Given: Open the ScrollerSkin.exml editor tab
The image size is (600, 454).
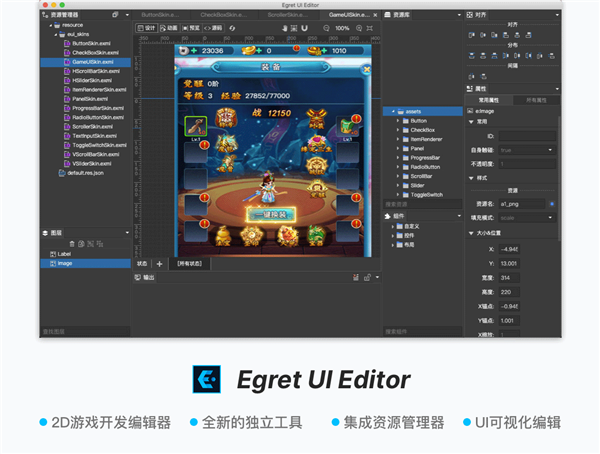Looking at the screenshot, I should pyautogui.click(x=288, y=15).
